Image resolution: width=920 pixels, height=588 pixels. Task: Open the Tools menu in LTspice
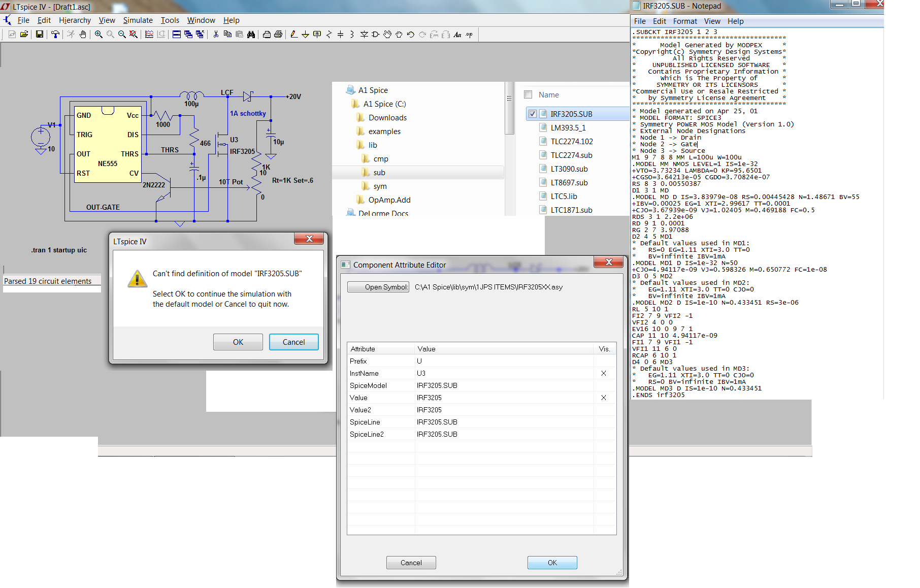click(170, 20)
